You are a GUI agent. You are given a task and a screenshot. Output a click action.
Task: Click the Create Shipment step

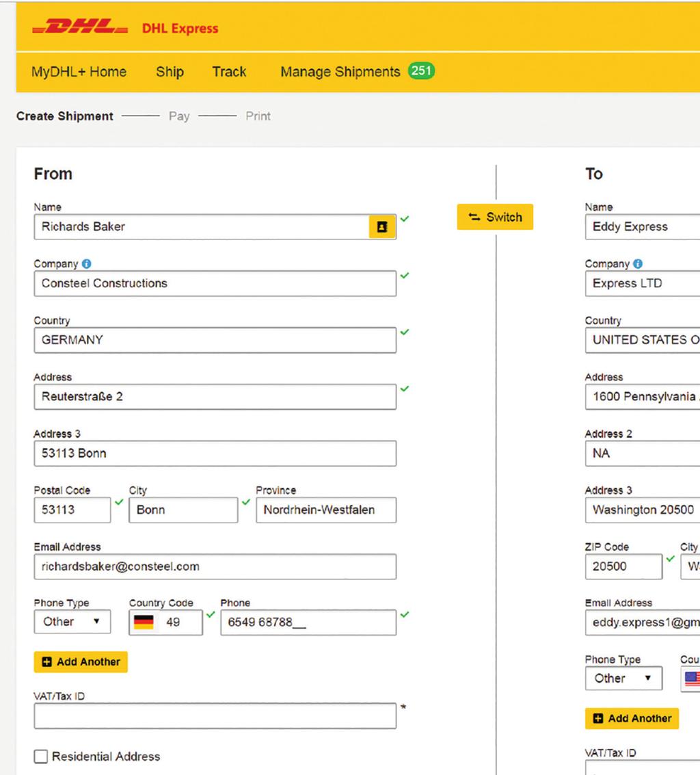(65, 116)
